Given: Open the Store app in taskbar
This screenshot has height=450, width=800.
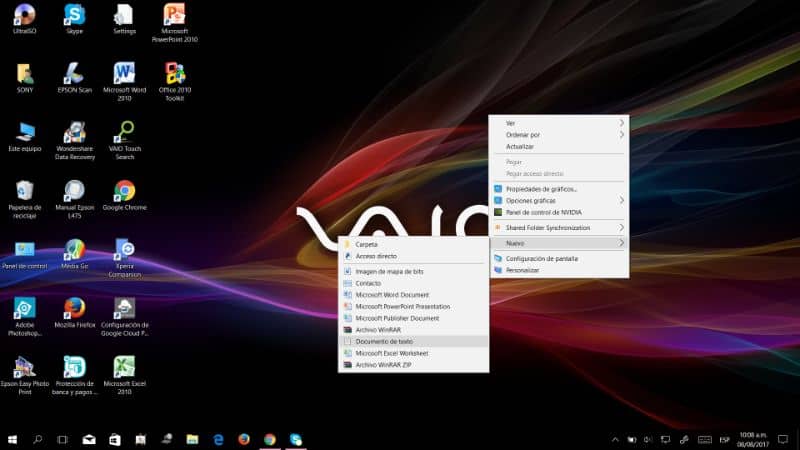Looking at the screenshot, I should pos(115,439).
